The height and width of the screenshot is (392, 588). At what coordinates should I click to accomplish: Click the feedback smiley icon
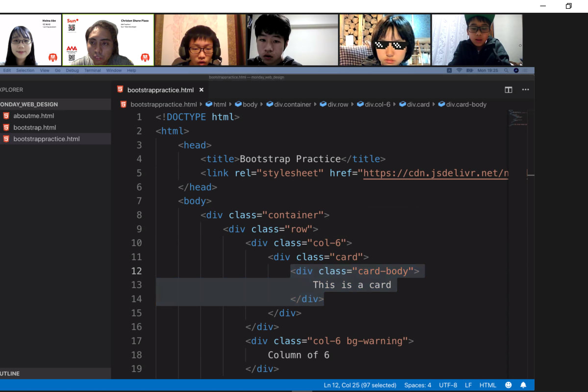point(508,385)
